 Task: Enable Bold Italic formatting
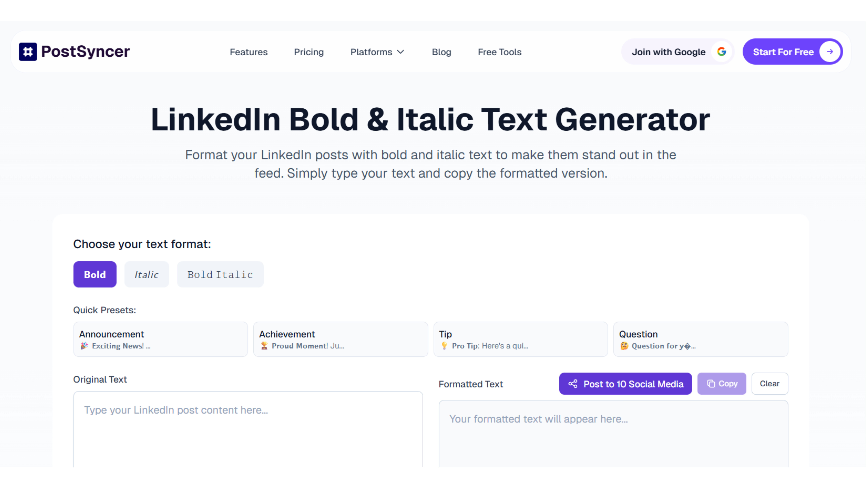[x=220, y=274]
